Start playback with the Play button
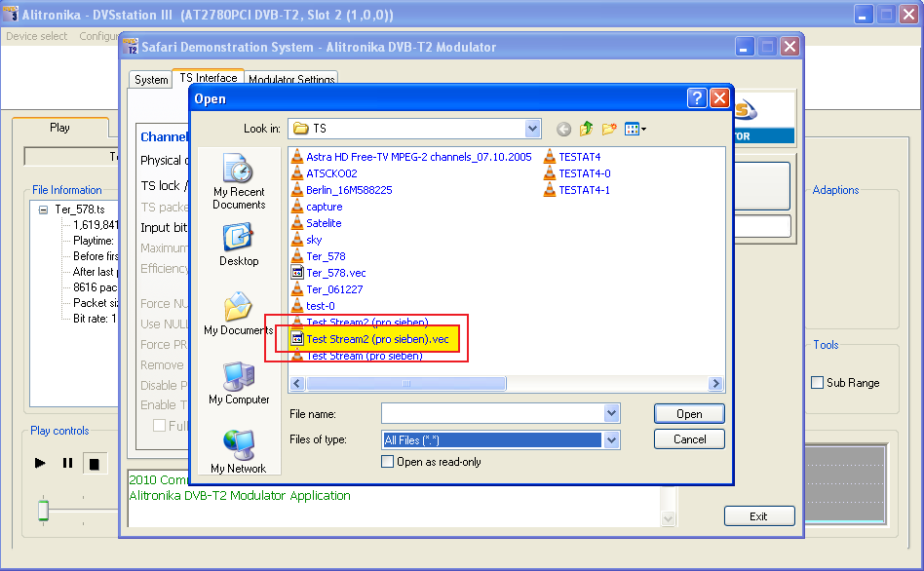 pos(40,463)
